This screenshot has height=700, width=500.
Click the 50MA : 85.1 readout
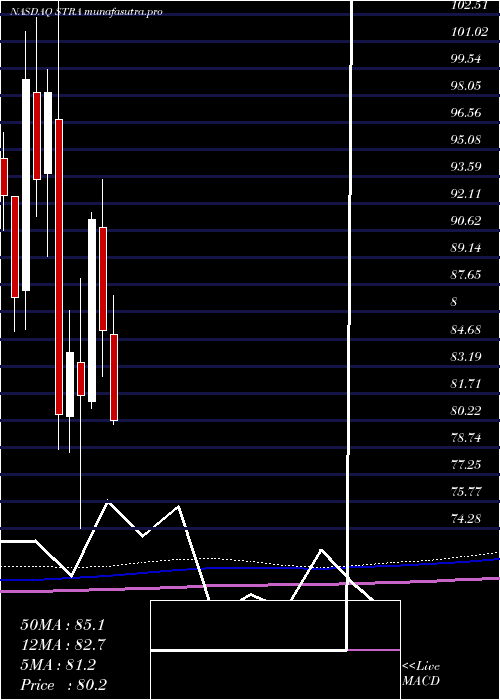(62, 625)
